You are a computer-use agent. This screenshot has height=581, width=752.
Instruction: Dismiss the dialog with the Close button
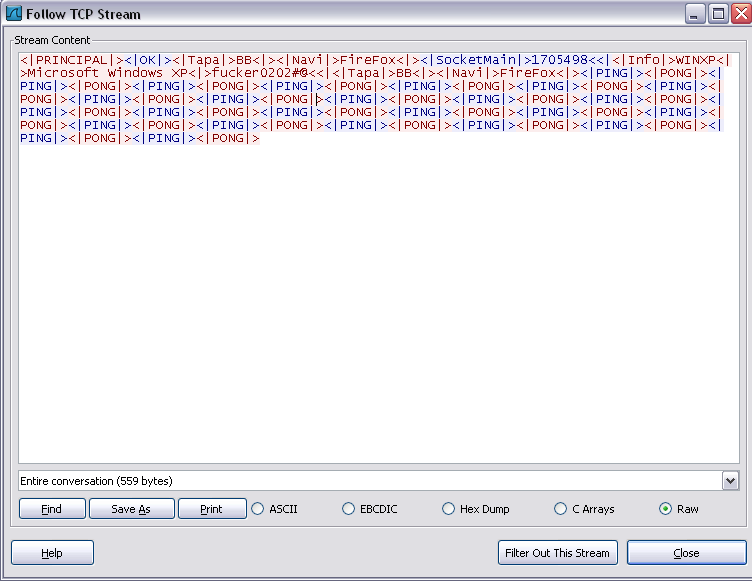click(687, 553)
